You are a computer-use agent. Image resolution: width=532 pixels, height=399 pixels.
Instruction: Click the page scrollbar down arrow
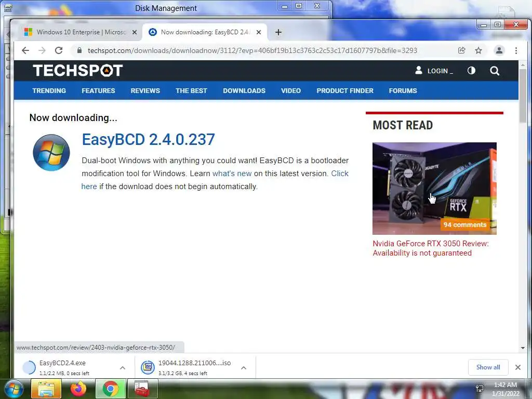[523, 348]
